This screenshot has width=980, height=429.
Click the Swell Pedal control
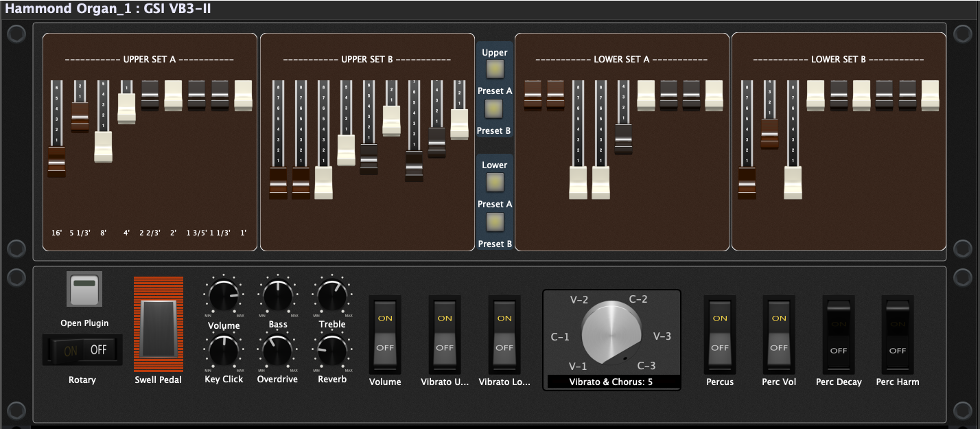click(159, 324)
